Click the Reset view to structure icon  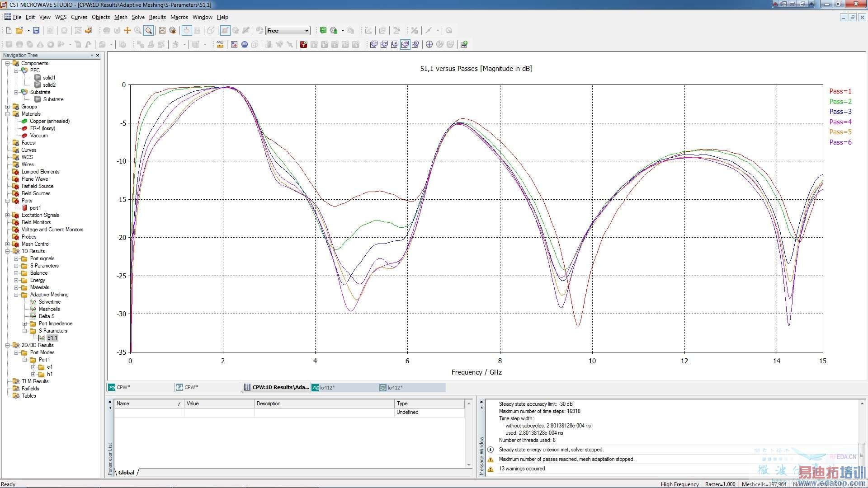tap(162, 30)
